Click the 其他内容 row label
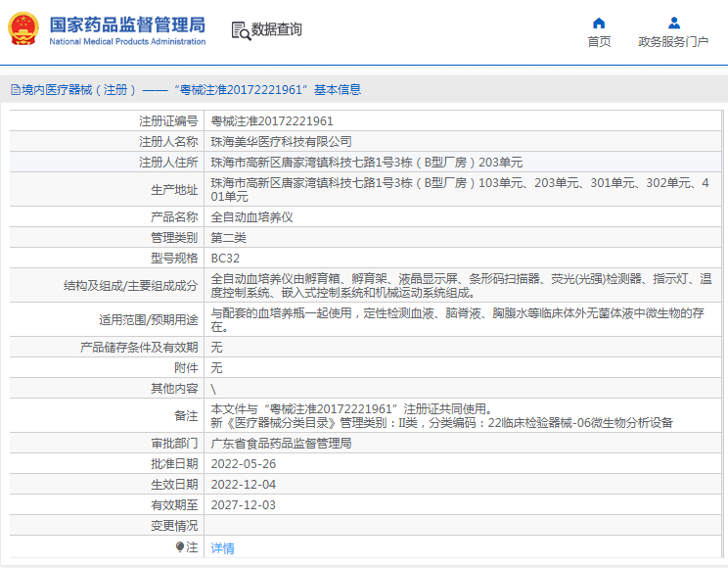The height and width of the screenshot is (568, 728). (x=174, y=388)
